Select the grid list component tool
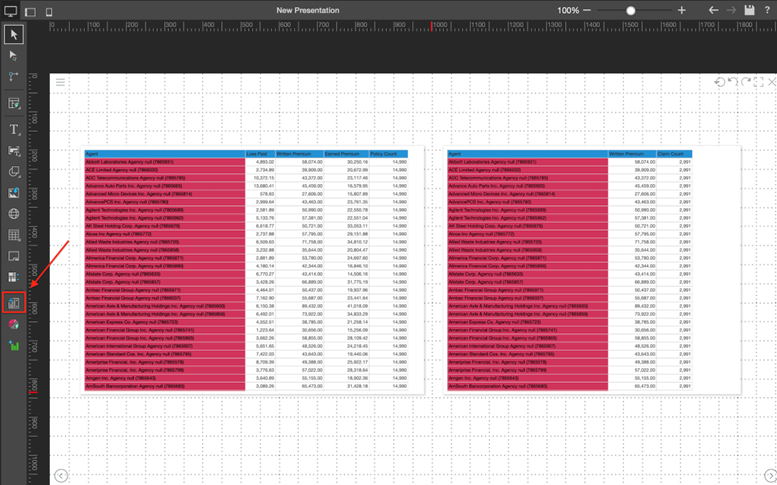Viewport: 777px width, 485px height. [14, 277]
